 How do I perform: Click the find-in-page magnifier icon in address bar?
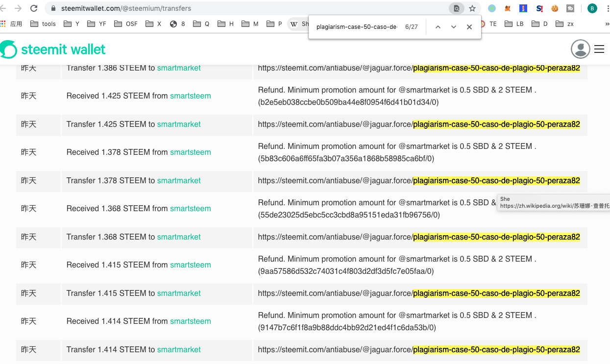(456, 8)
